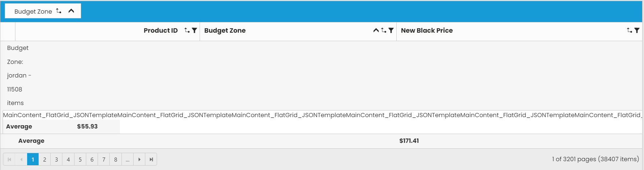Select the jordan group row

[x=18, y=75]
